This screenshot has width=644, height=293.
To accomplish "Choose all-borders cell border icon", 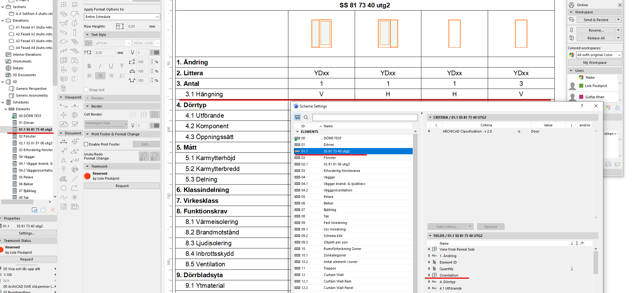I will point(154,115).
